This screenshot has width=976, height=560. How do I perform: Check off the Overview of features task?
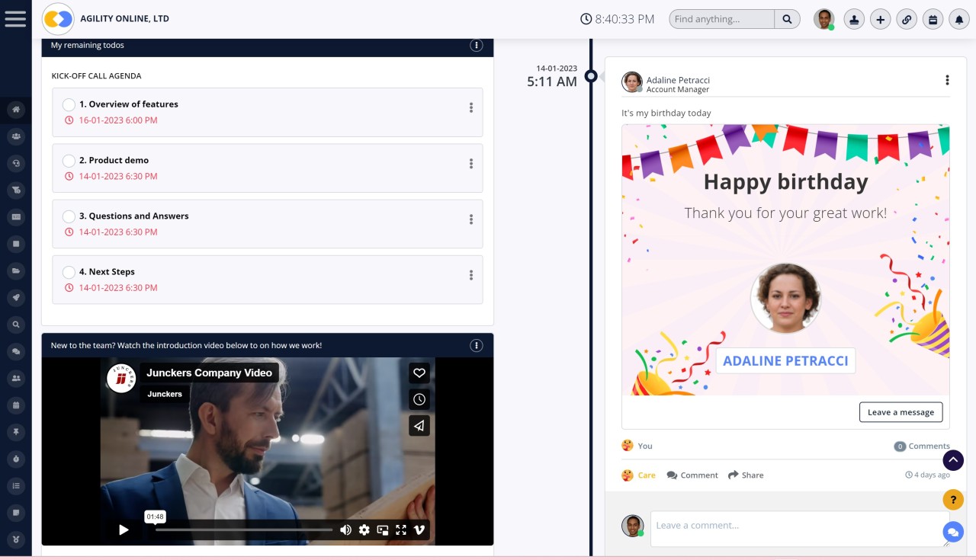click(x=69, y=104)
